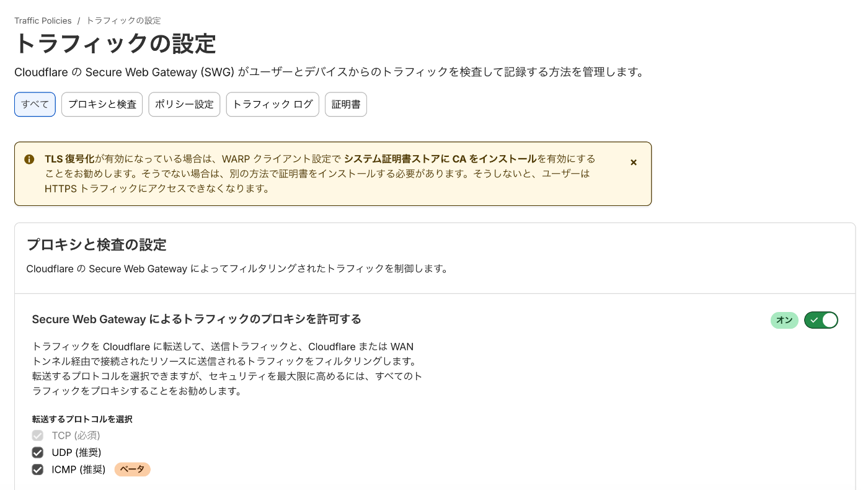Screen dimensions: 868x490
Task: Click the orange ベータ badge
Action: click(133, 470)
